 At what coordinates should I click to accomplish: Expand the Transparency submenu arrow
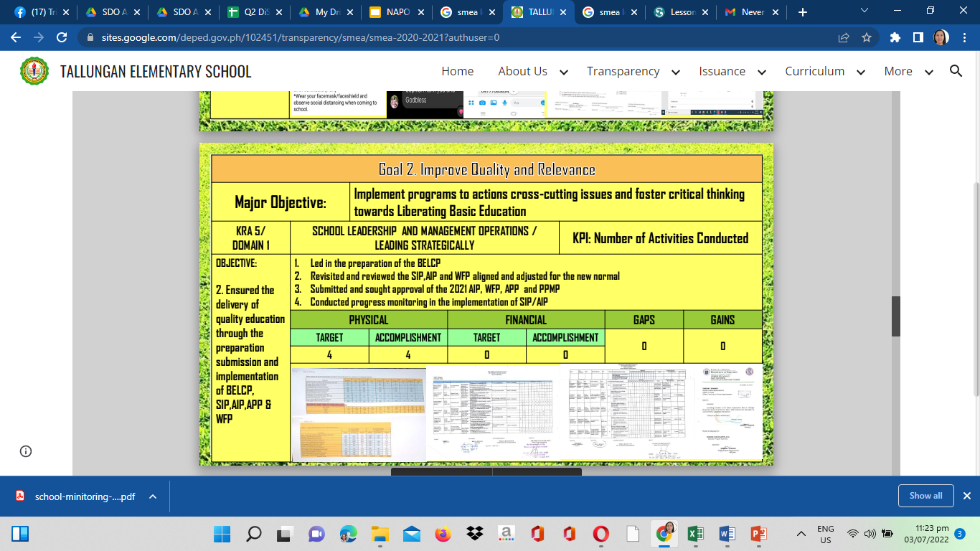coord(676,72)
